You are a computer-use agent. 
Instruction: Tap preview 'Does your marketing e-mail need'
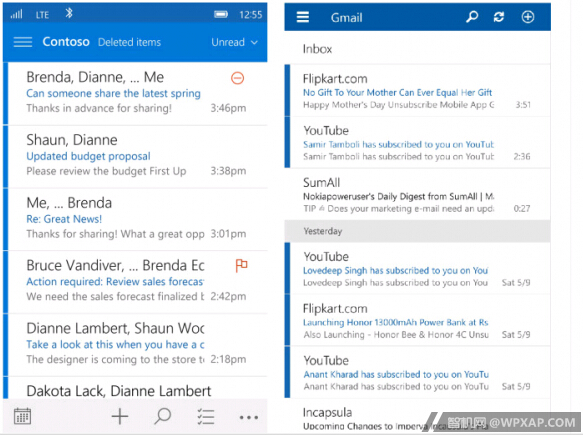pyautogui.click(x=399, y=209)
